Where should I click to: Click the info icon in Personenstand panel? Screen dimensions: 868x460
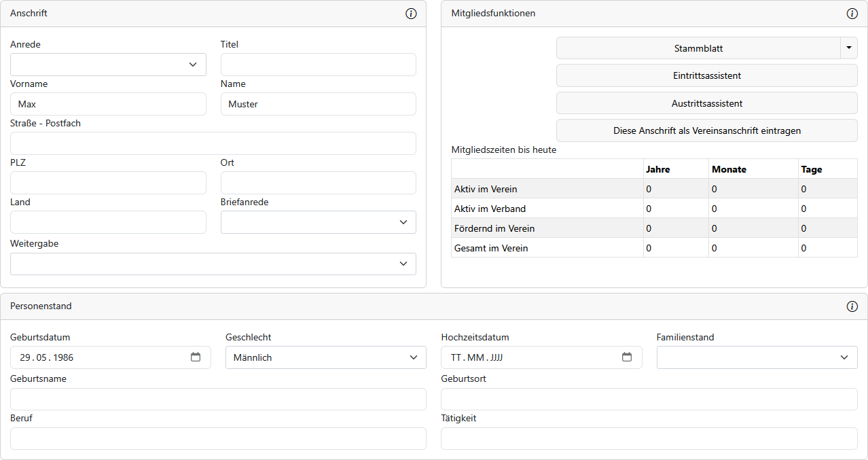[x=852, y=306]
